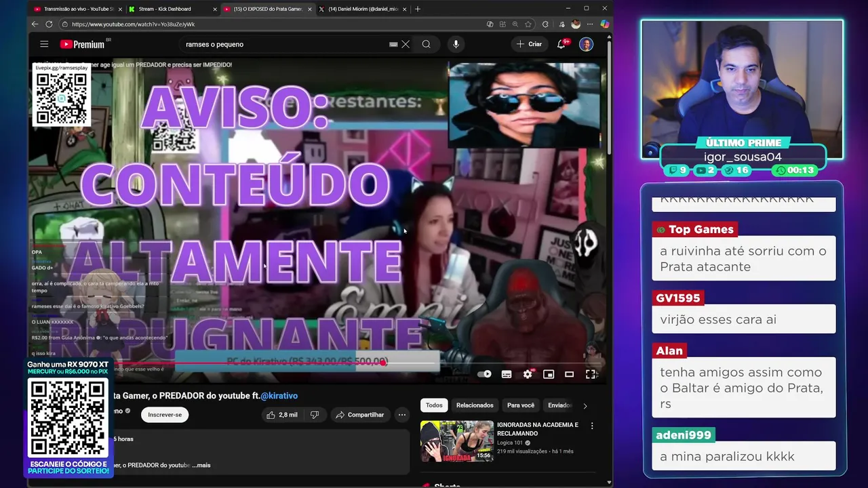
Task: Close the Transmissão ao vivo tab
Action: 120,9
